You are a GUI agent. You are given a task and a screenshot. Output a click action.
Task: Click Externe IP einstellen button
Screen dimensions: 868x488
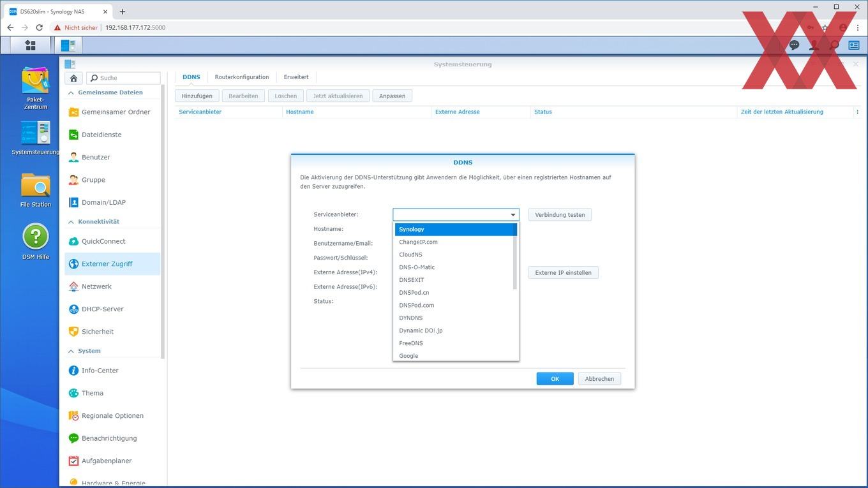click(x=564, y=272)
